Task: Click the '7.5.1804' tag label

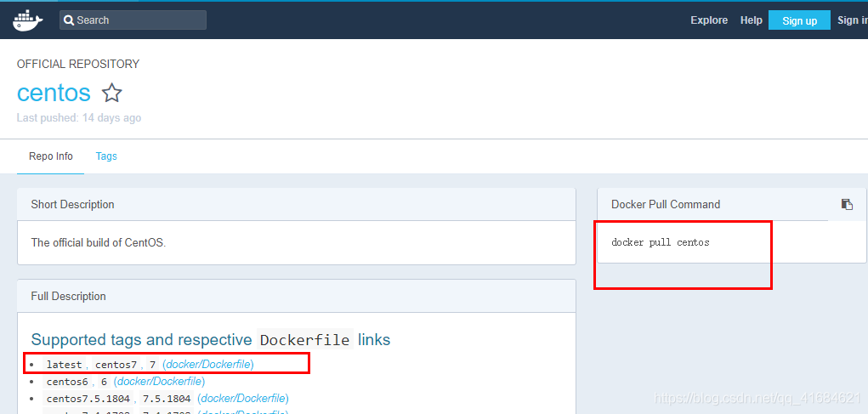Action: [x=166, y=399]
